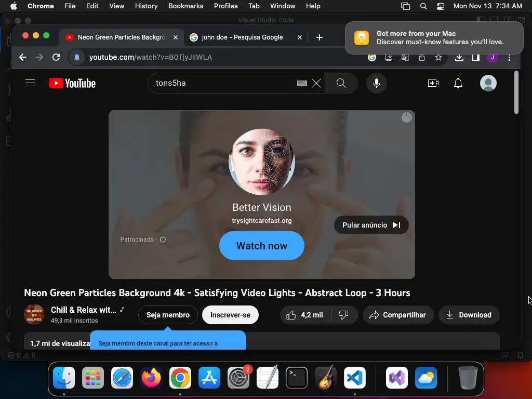Open the on-screen keyboard icon in search box

(x=302, y=83)
